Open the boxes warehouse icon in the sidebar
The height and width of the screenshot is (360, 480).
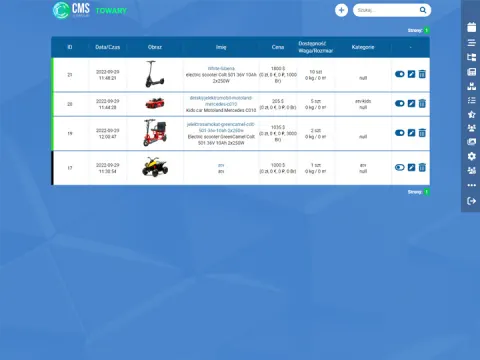471,86
